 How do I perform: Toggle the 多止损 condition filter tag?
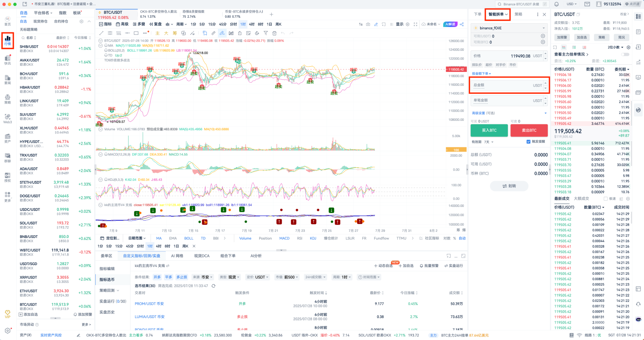[x=182, y=277]
